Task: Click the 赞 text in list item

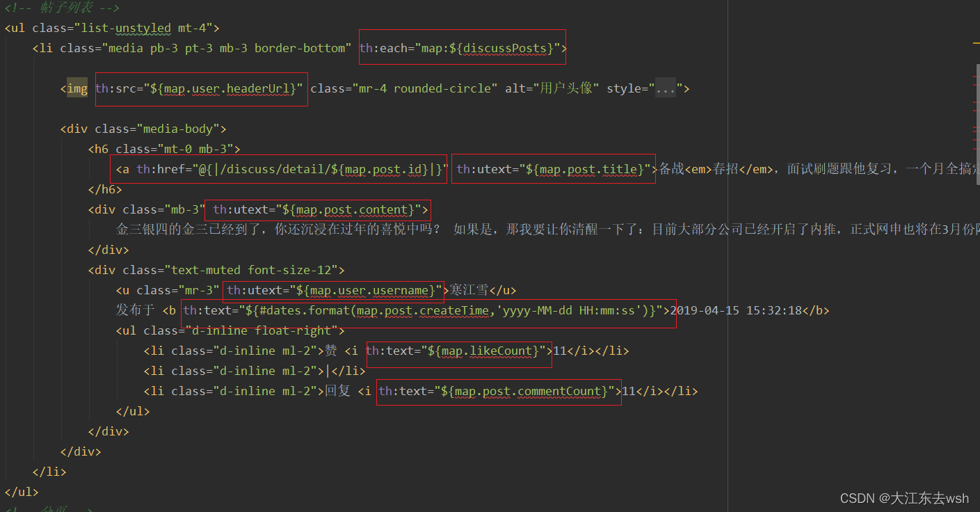Action: pyautogui.click(x=331, y=351)
